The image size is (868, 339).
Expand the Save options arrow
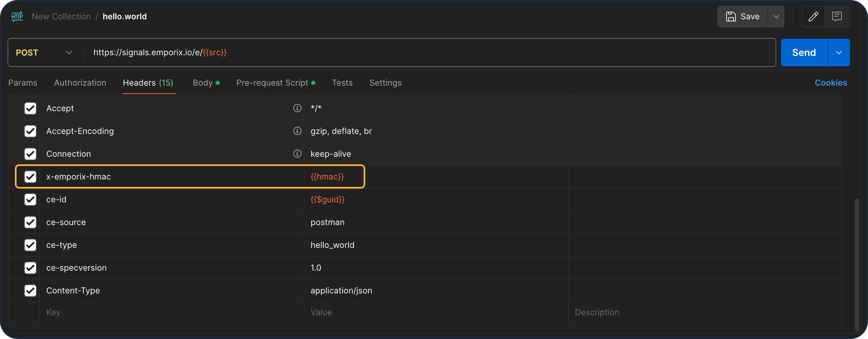(776, 16)
